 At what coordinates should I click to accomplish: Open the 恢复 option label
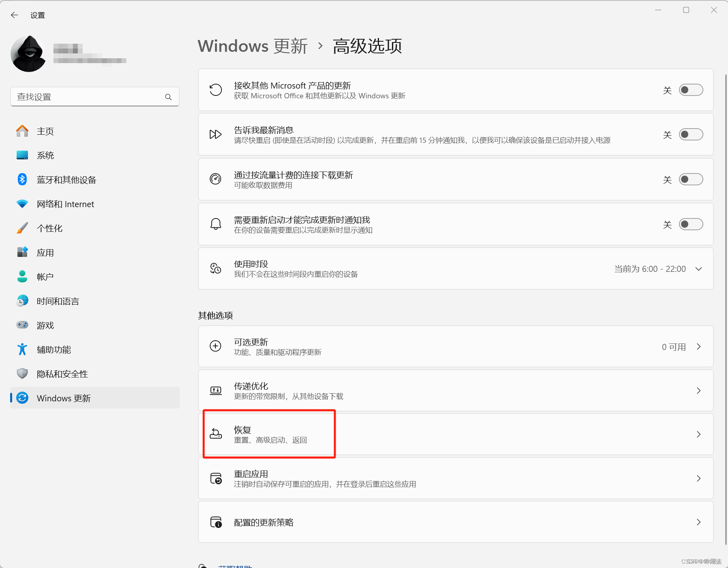[243, 430]
